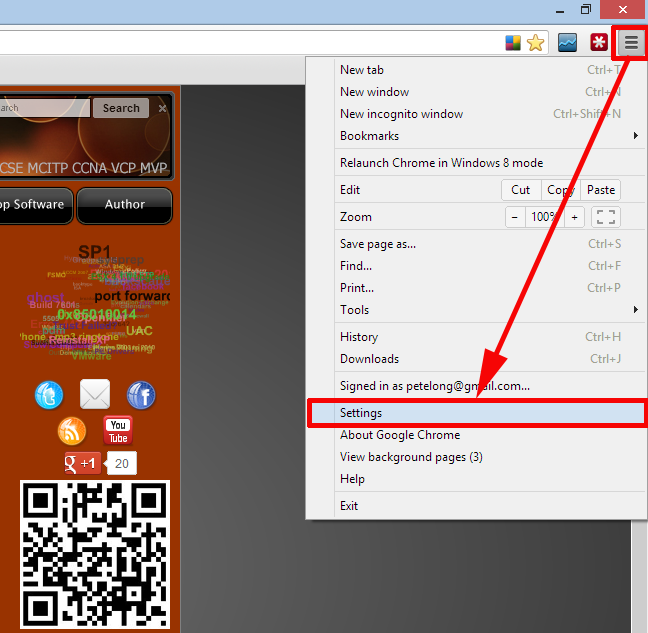This screenshot has height=633, width=648.
Task: Click into the site search field
Action: (x=45, y=108)
